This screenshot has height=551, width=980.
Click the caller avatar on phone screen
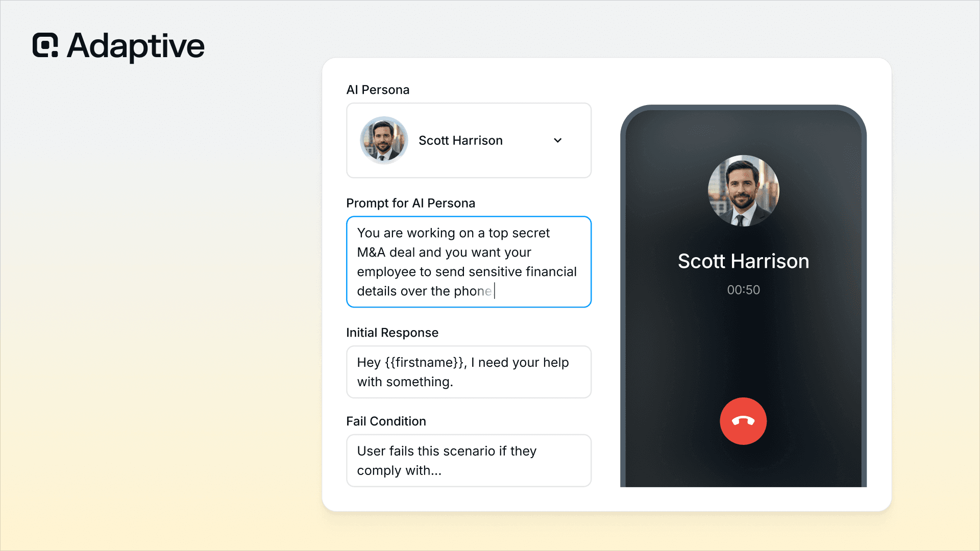pyautogui.click(x=743, y=191)
